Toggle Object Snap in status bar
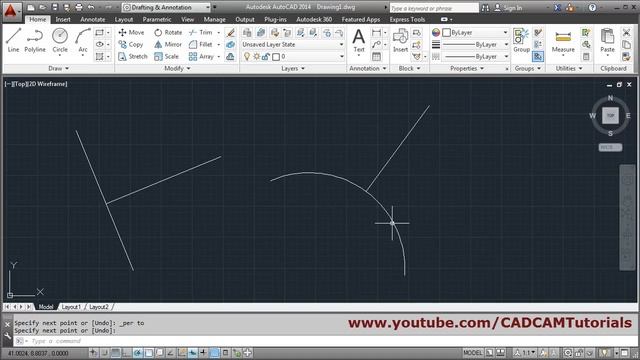 149,353
